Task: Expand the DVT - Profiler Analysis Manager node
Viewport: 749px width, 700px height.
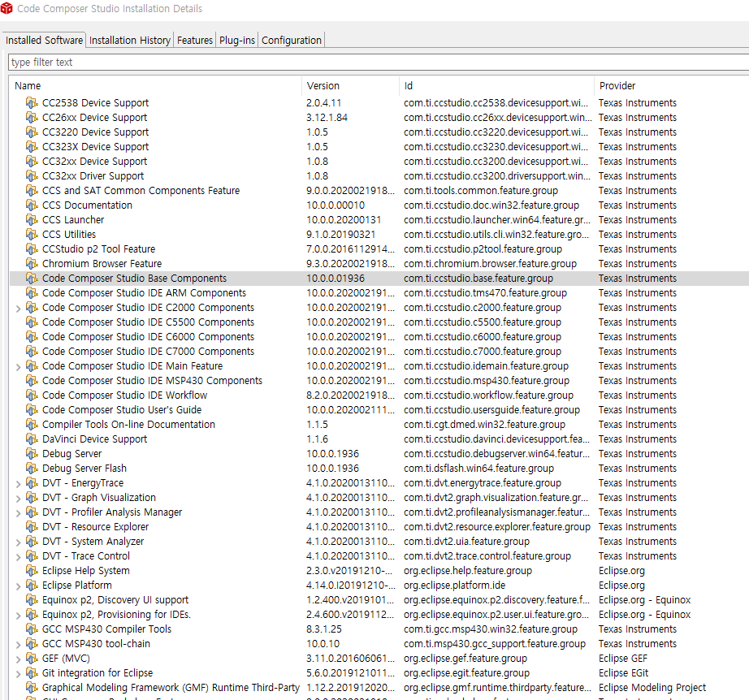Action: click(18, 513)
